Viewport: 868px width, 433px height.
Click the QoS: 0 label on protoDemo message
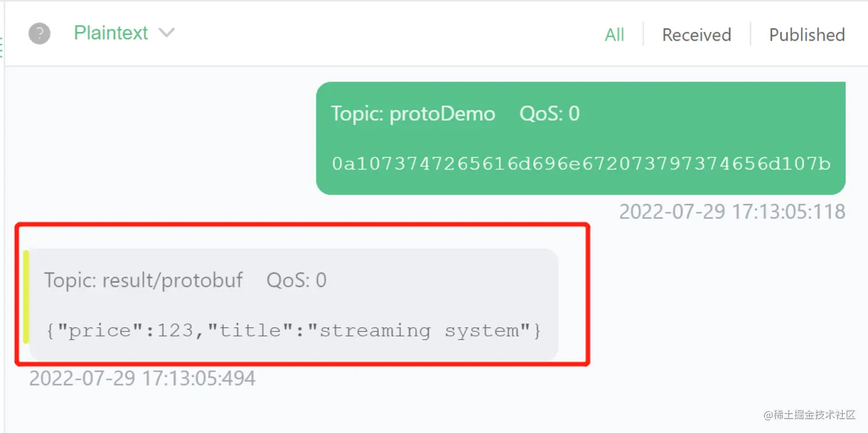point(549,114)
